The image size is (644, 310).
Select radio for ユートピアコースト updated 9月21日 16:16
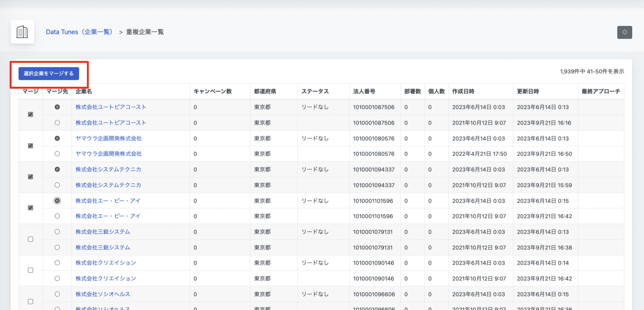coord(57,123)
